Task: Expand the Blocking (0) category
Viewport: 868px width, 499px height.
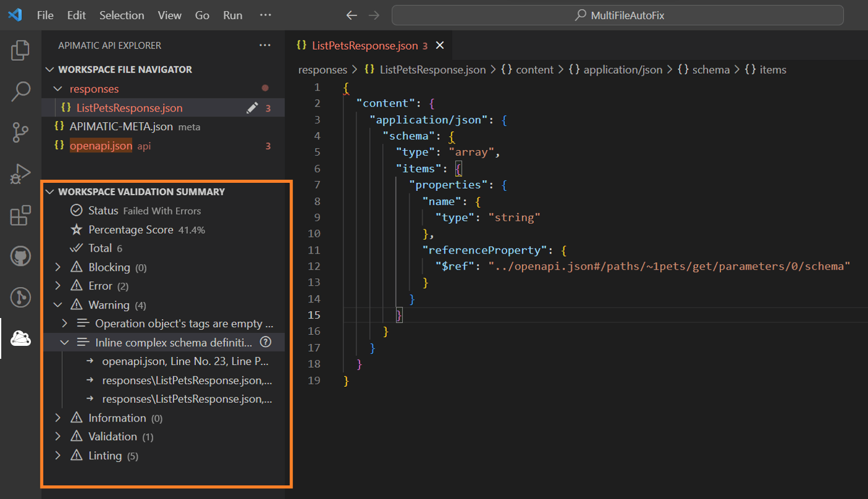Action: pyautogui.click(x=58, y=267)
